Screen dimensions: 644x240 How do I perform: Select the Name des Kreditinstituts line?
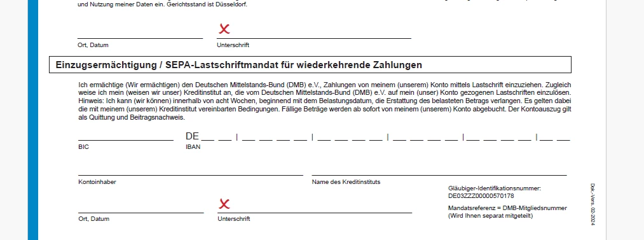[439, 174]
